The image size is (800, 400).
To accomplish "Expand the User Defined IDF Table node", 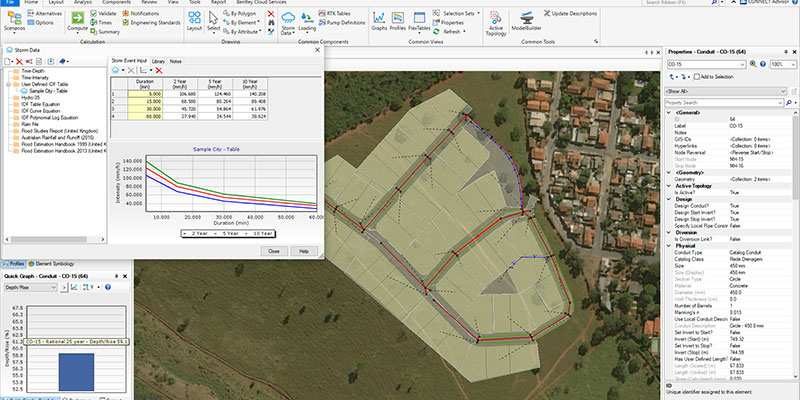I will 9,82.
